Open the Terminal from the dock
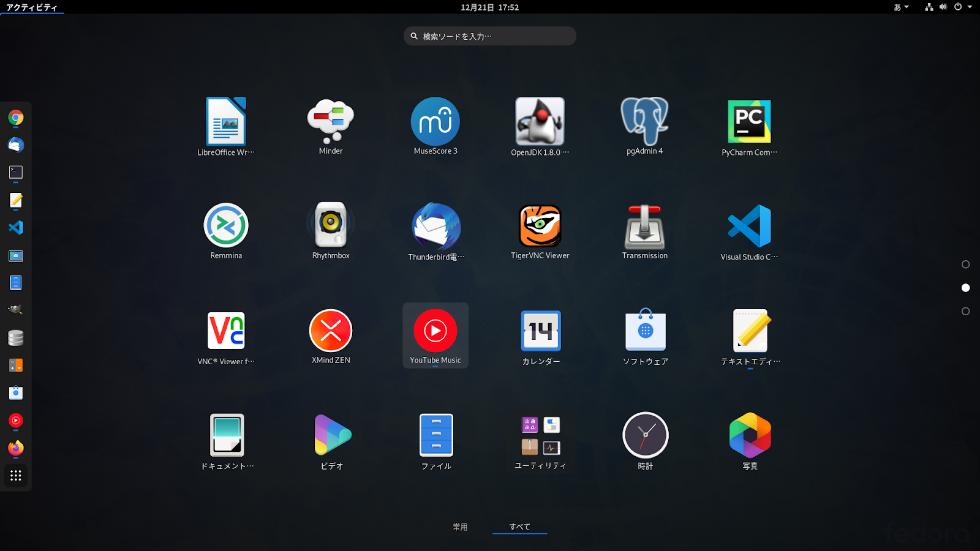The height and width of the screenshot is (551, 980). (16, 173)
